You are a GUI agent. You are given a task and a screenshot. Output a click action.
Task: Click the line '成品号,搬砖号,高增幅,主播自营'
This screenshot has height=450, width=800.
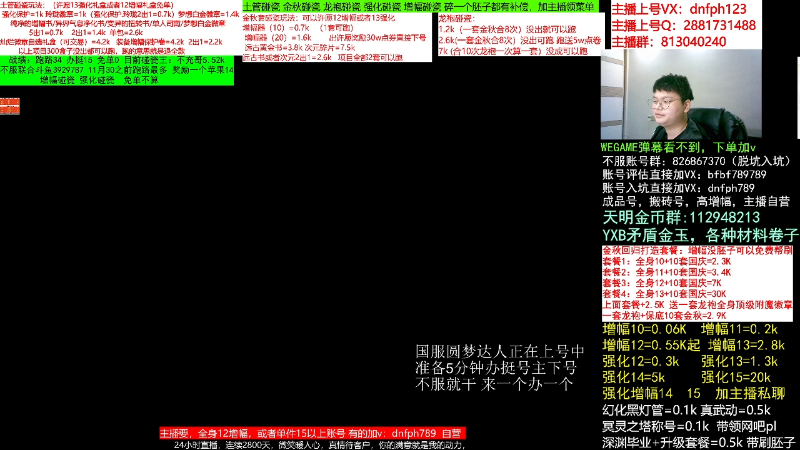pyautogui.click(x=696, y=202)
